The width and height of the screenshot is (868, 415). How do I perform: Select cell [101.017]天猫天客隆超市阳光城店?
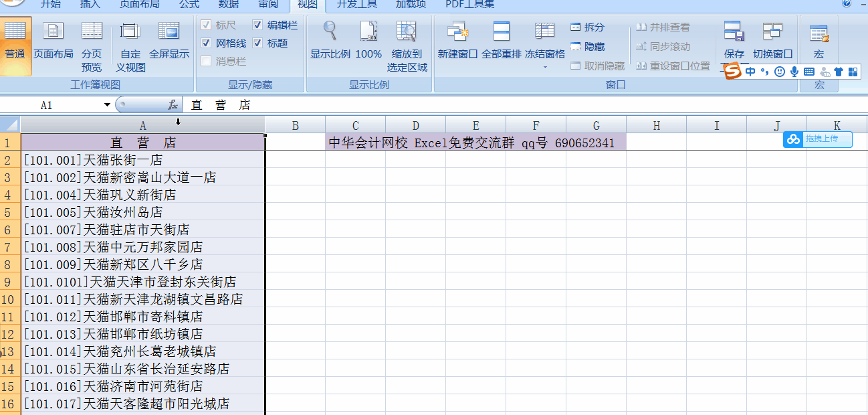142,404
